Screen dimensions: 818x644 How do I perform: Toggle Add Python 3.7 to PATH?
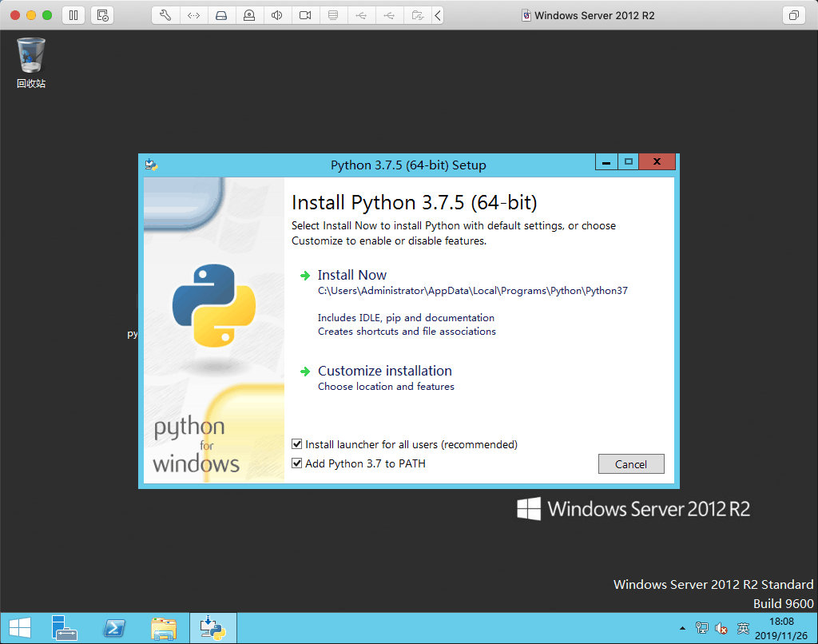297,463
